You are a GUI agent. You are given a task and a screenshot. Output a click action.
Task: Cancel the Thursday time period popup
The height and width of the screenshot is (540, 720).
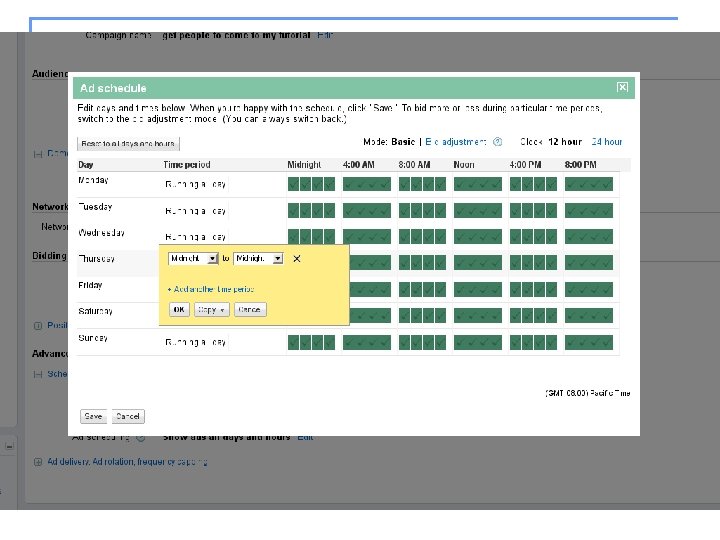click(250, 309)
